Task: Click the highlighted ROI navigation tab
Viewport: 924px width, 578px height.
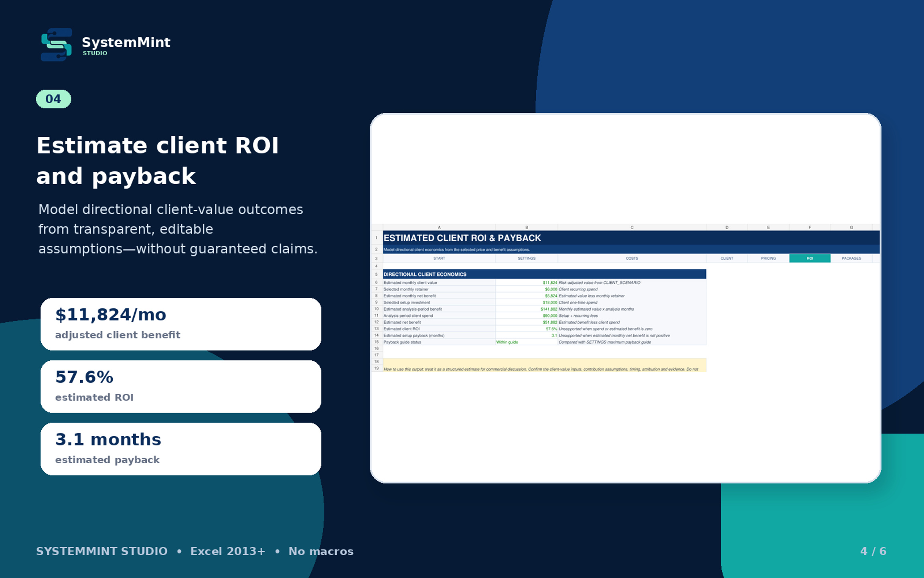Action: tap(810, 258)
